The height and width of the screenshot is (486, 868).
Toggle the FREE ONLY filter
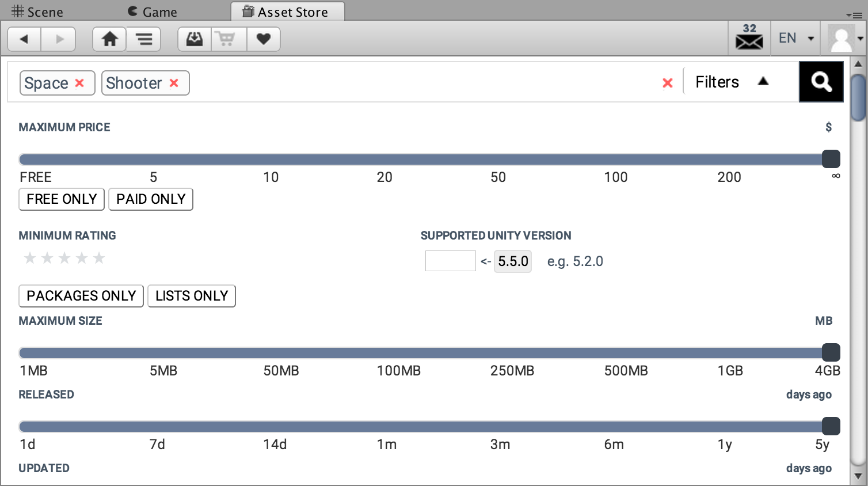pyautogui.click(x=62, y=199)
